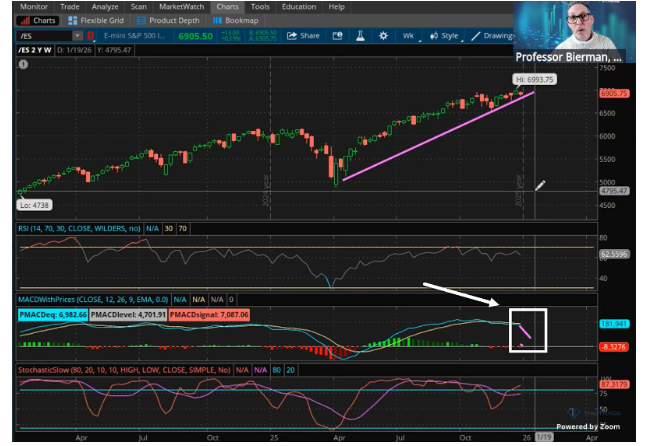Image resolution: width=646 pixels, height=446 pixels.
Task: Open the Flexible Grid view
Action: [96, 21]
